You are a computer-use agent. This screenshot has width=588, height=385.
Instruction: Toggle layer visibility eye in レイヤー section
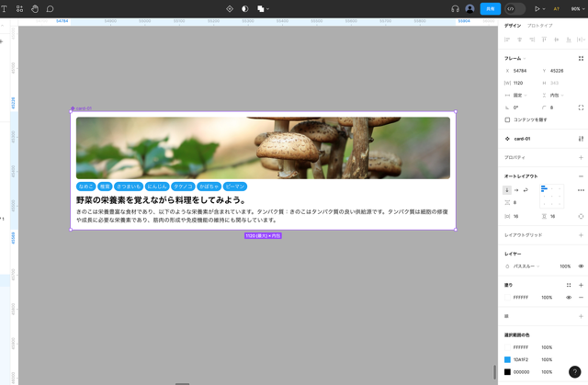pyautogui.click(x=581, y=266)
